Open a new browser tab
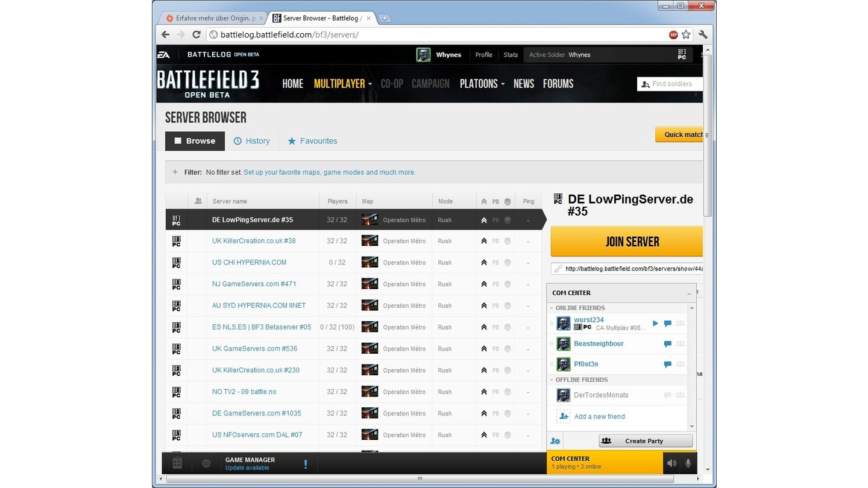 (385, 18)
